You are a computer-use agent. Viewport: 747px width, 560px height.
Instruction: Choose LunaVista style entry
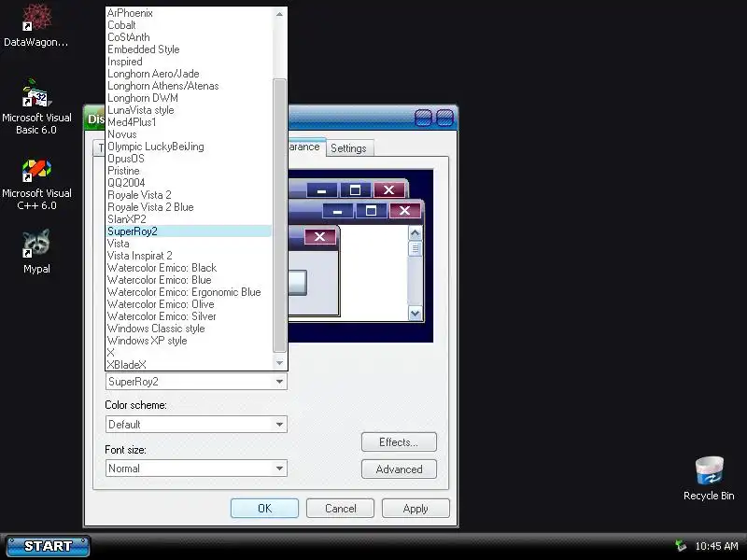coord(189,110)
